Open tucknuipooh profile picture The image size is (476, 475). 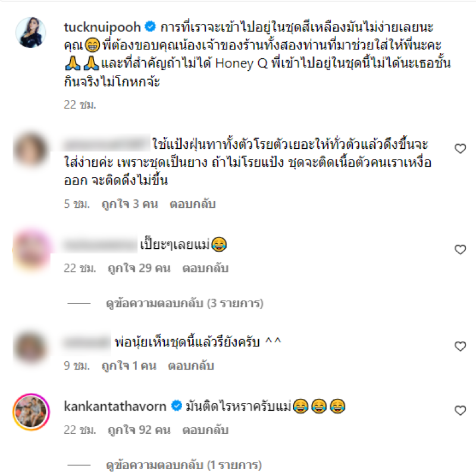[31, 33]
